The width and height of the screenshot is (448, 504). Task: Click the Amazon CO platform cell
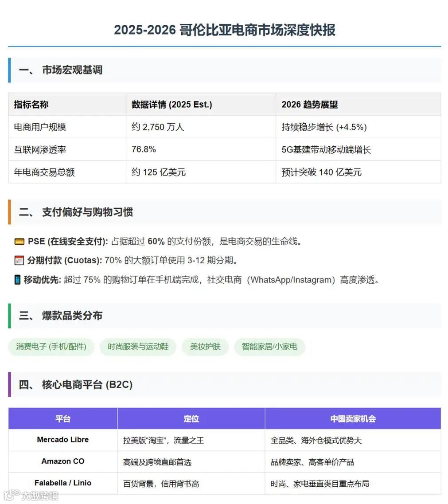[x=63, y=461]
